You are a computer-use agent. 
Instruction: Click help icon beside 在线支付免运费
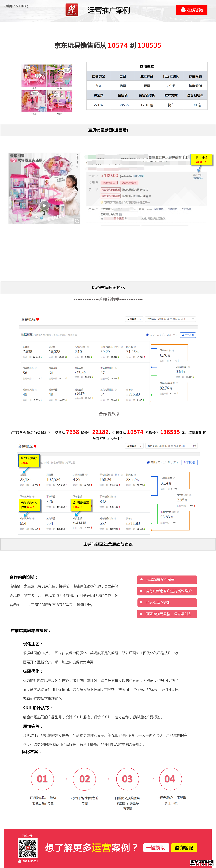click(x=120, y=214)
